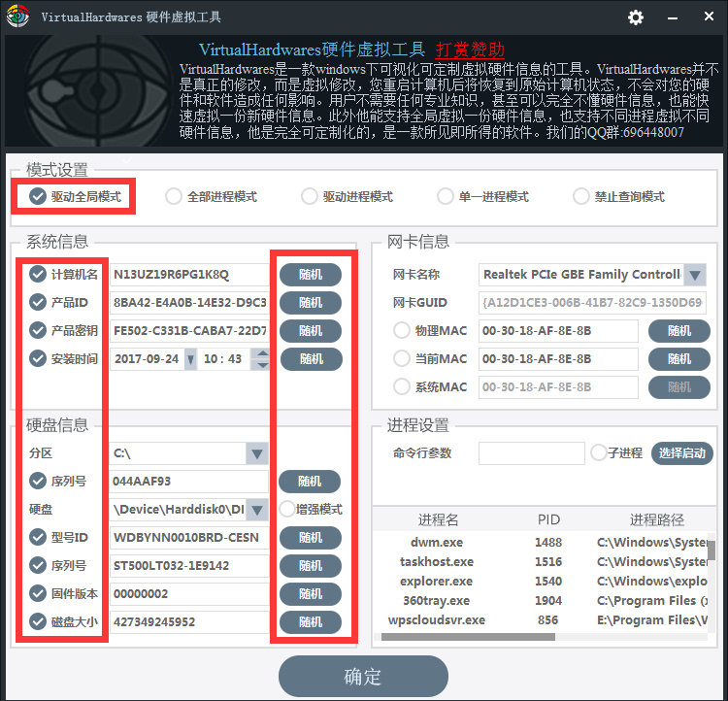
Task: Enable the 子进程 option
Action: click(599, 453)
